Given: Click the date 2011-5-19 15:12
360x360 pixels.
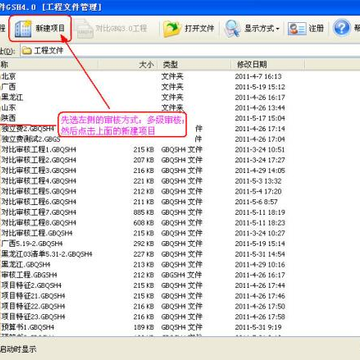Looking at the screenshot, I should (260, 87).
